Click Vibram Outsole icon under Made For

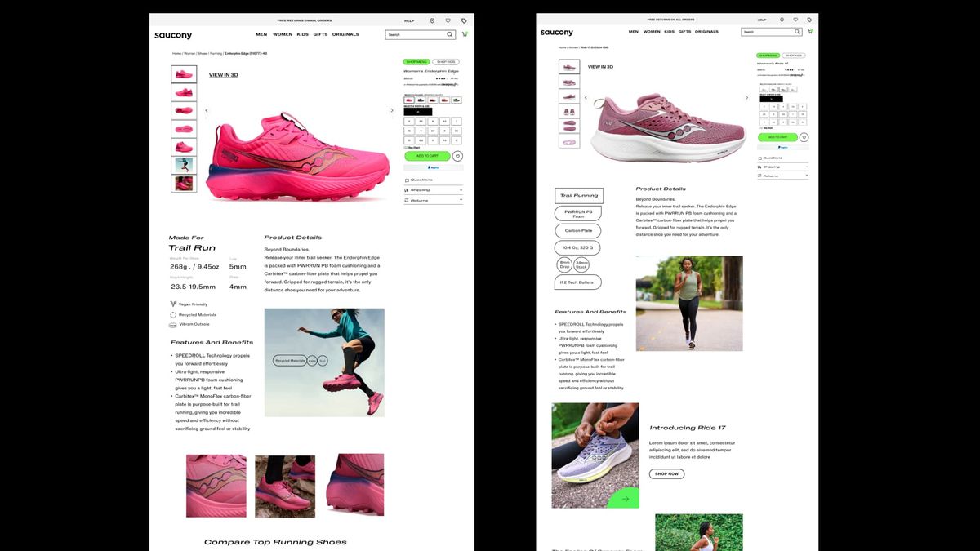(174, 324)
